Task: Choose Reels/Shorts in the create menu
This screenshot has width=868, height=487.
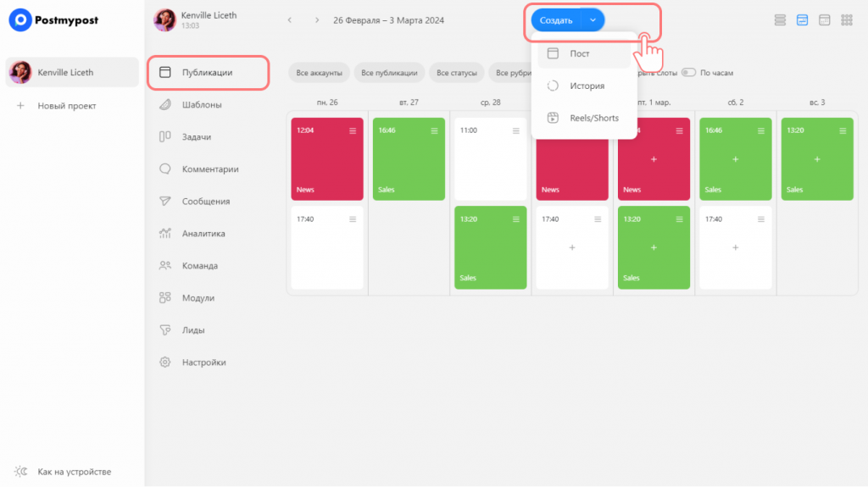Action: tap(593, 119)
